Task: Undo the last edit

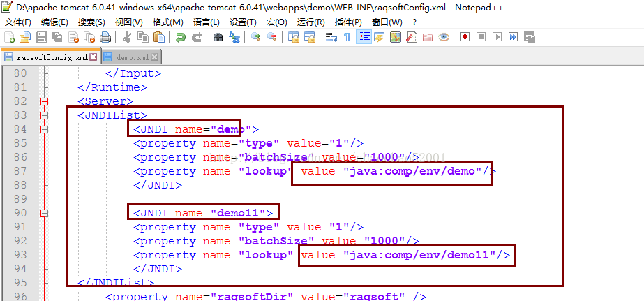Action: point(181,37)
